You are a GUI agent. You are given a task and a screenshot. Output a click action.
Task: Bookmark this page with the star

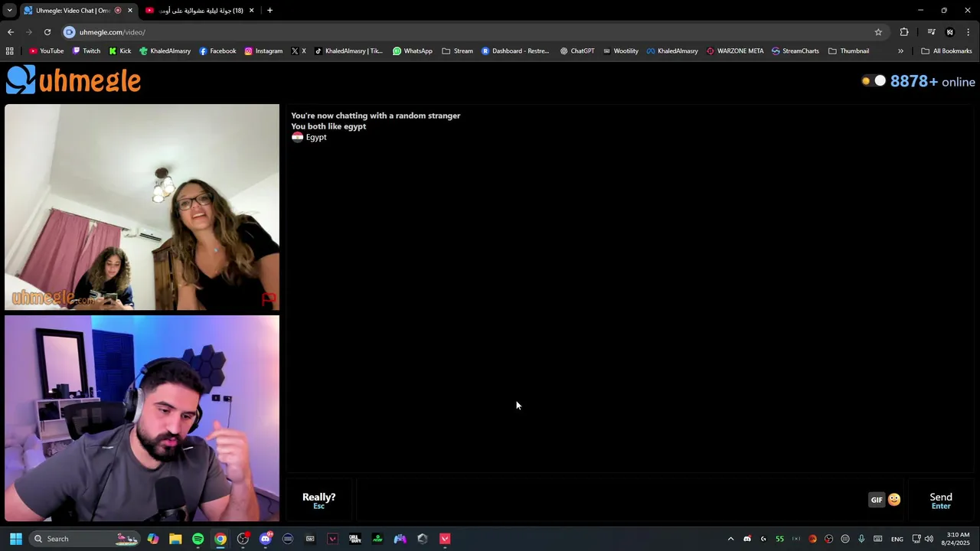(x=878, y=32)
